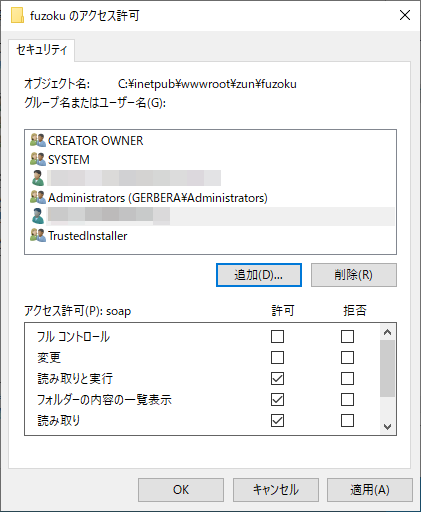Click the 追加(D)... button
Image resolution: width=421 pixels, height=512 pixels.
point(259,275)
